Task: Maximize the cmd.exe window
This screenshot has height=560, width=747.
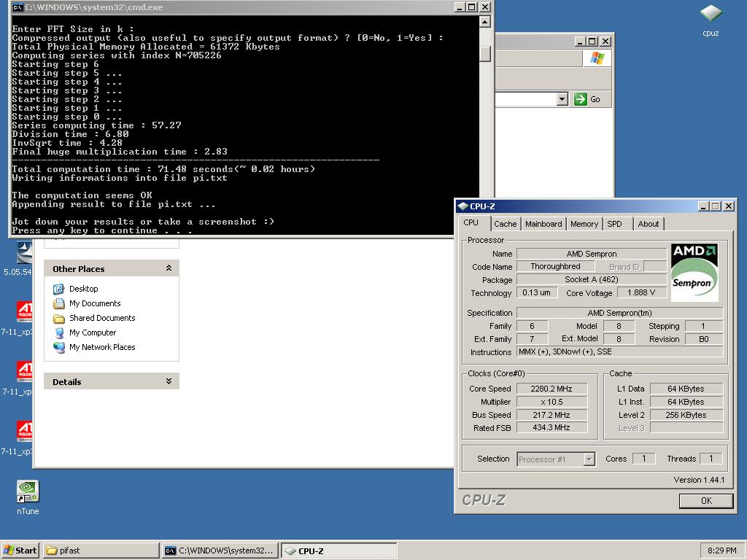Action: (472, 7)
